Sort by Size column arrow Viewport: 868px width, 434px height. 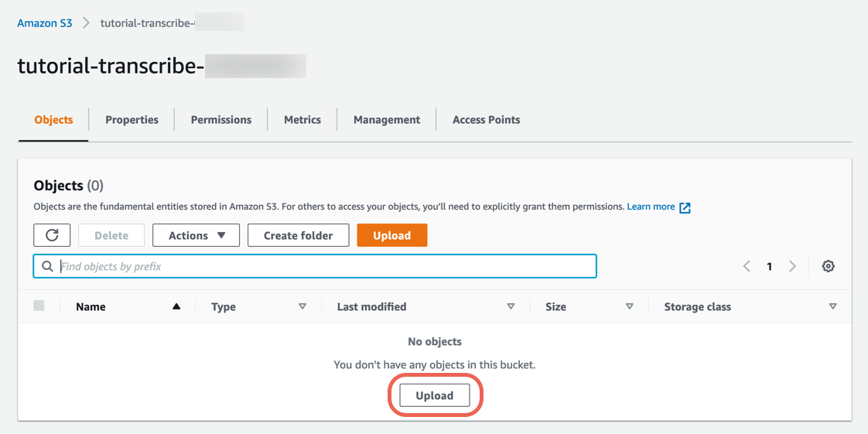[x=630, y=306]
